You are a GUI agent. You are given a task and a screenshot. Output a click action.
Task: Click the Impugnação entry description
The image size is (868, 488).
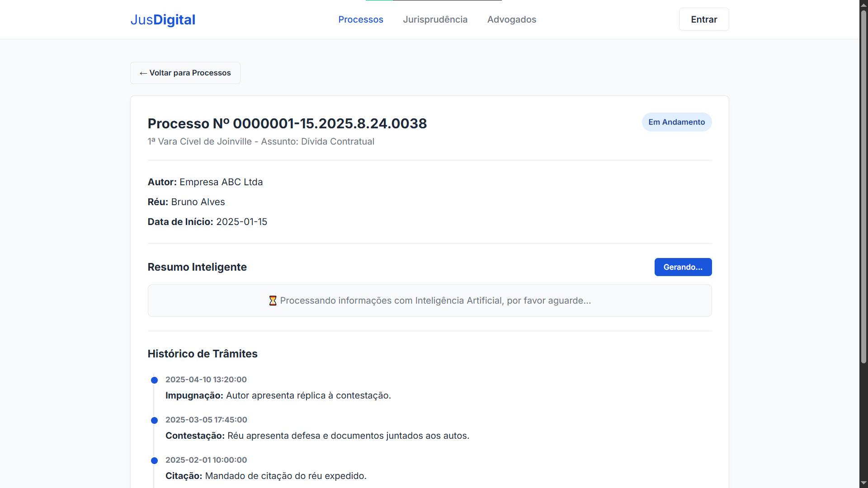point(278,395)
